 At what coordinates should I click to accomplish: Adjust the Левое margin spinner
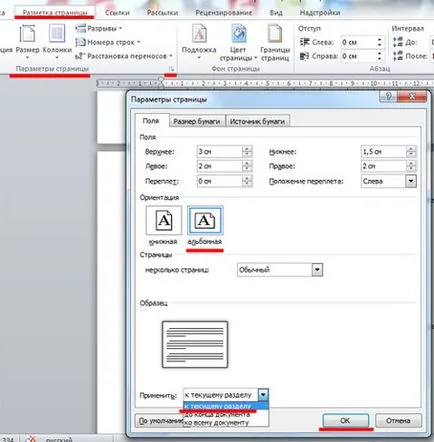pos(247,166)
